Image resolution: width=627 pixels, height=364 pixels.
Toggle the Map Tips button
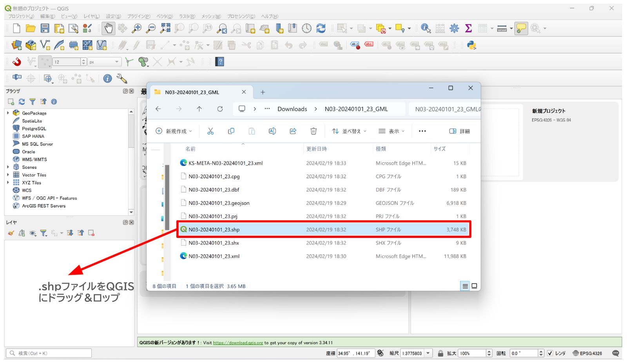[x=521, y=28]
